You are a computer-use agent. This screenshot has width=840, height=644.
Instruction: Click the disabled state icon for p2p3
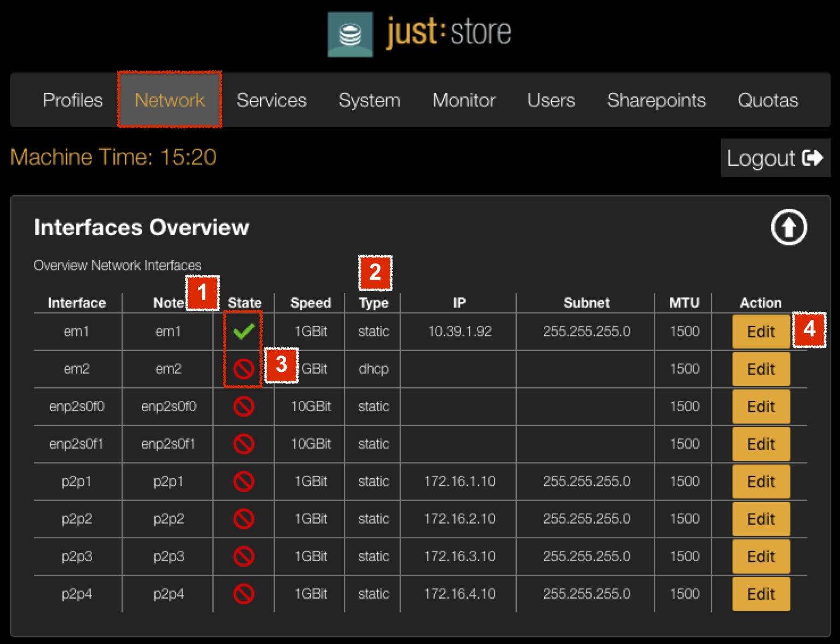click(244, 556)
